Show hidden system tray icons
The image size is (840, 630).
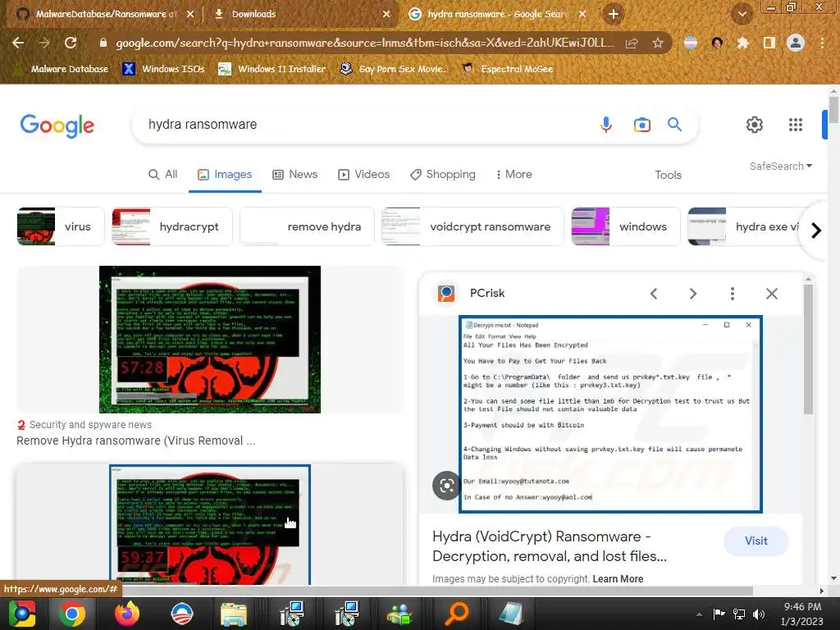[699, 614]
